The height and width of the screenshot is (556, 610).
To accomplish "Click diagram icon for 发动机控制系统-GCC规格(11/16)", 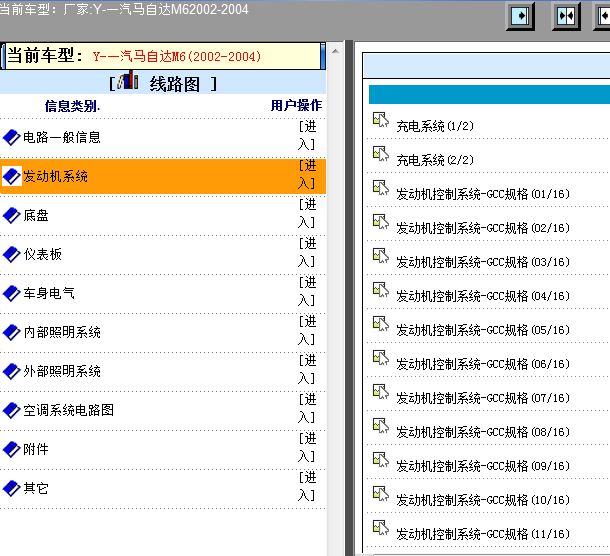I will coord(381,528).
